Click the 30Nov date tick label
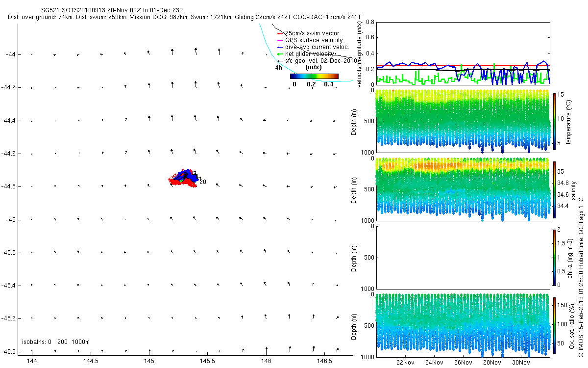 pyautogui.click(x=521, y=363)
